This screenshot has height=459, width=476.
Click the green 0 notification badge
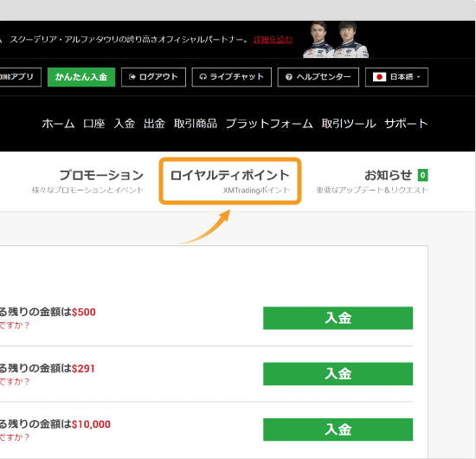pyautogui.click(x=423, y=175)
